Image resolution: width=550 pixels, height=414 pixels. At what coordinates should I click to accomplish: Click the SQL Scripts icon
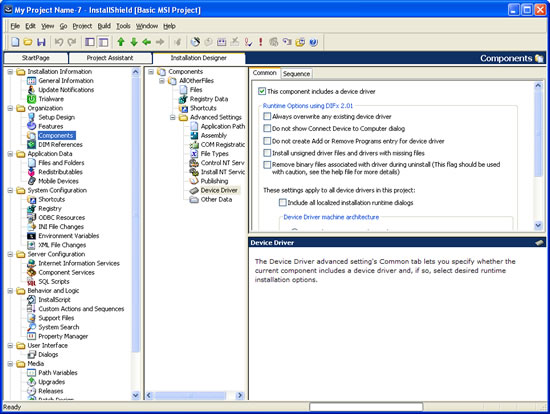(32, 281)
